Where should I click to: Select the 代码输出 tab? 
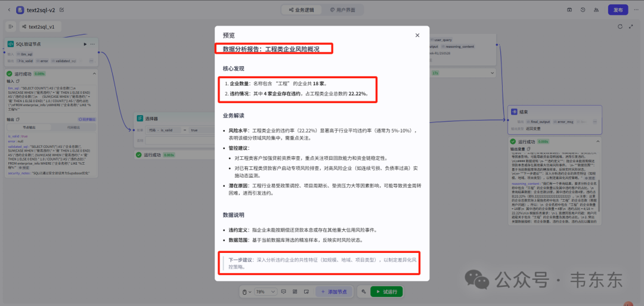74,127
